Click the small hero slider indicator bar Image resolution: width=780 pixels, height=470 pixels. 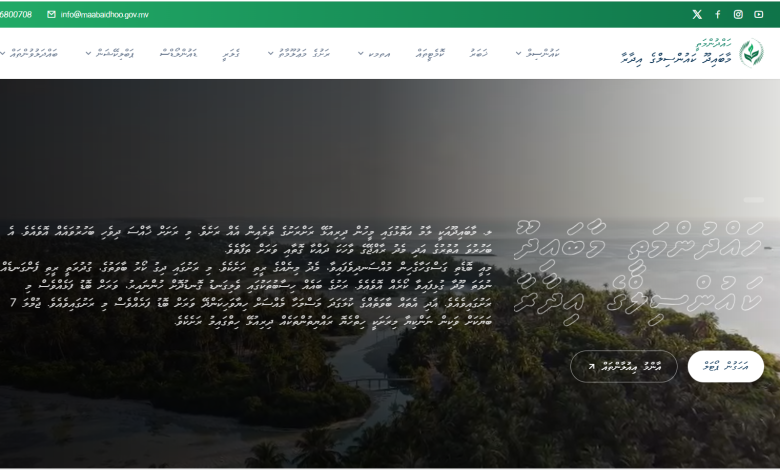tap(753, 199)
